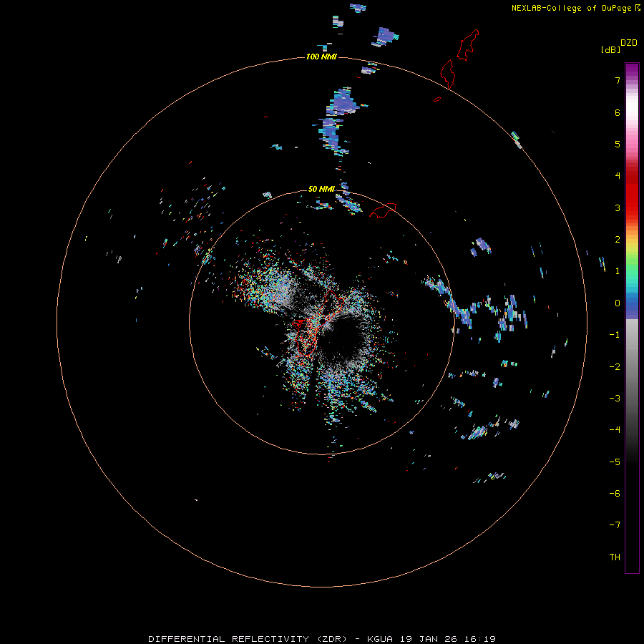Click the 3 value on color scale
The width and height of the screenshot is (644, 644).
[x=618, y=208]
